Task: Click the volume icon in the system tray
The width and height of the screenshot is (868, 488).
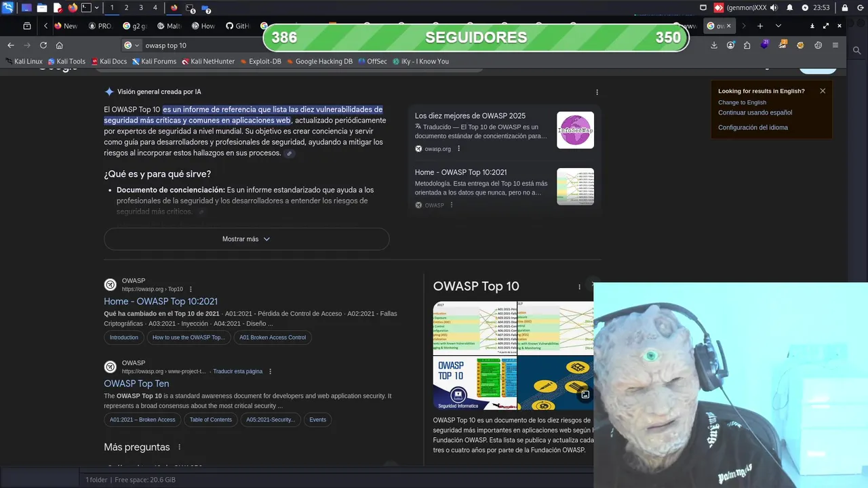Action: pos(774,7)
